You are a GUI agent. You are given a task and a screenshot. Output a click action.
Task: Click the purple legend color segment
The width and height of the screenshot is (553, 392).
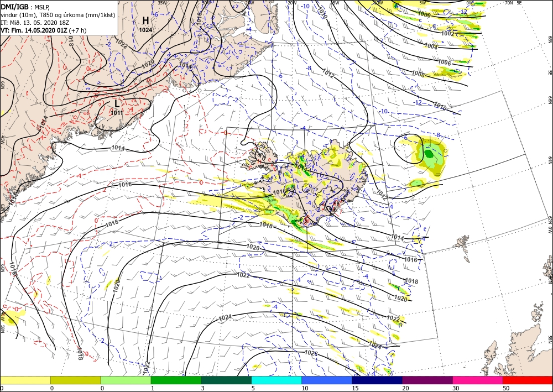tap(427, 380)
